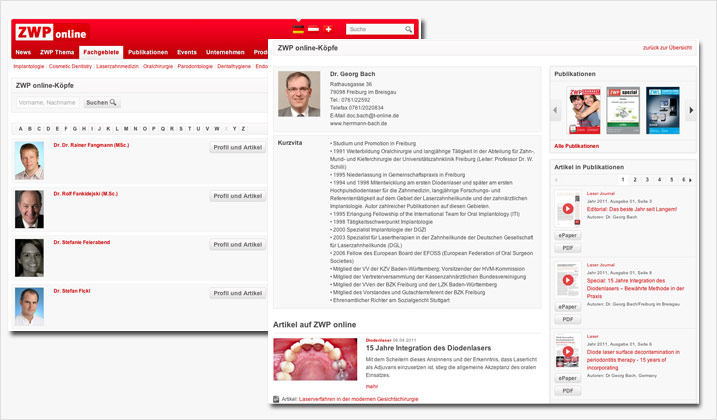Open the Events menu item
717x420 pixels.
[x=187, y=52]
